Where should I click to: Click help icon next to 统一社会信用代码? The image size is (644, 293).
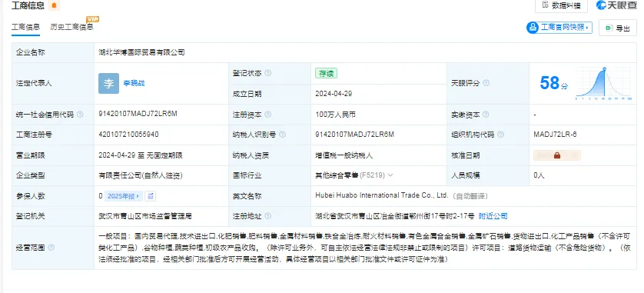pyautogui.click(x=80, y=115)
